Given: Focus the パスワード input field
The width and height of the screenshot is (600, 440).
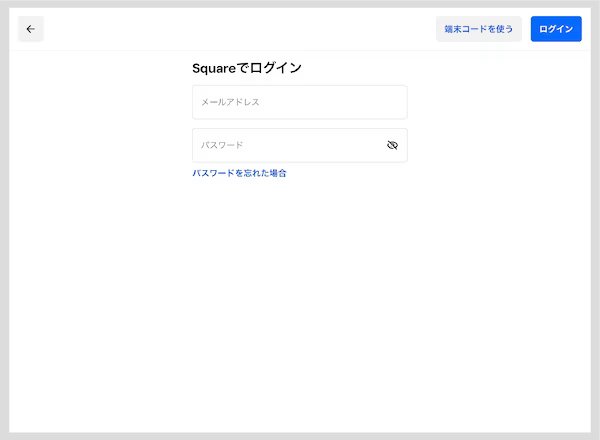Looking at the screenshot, I should point(300,145).
